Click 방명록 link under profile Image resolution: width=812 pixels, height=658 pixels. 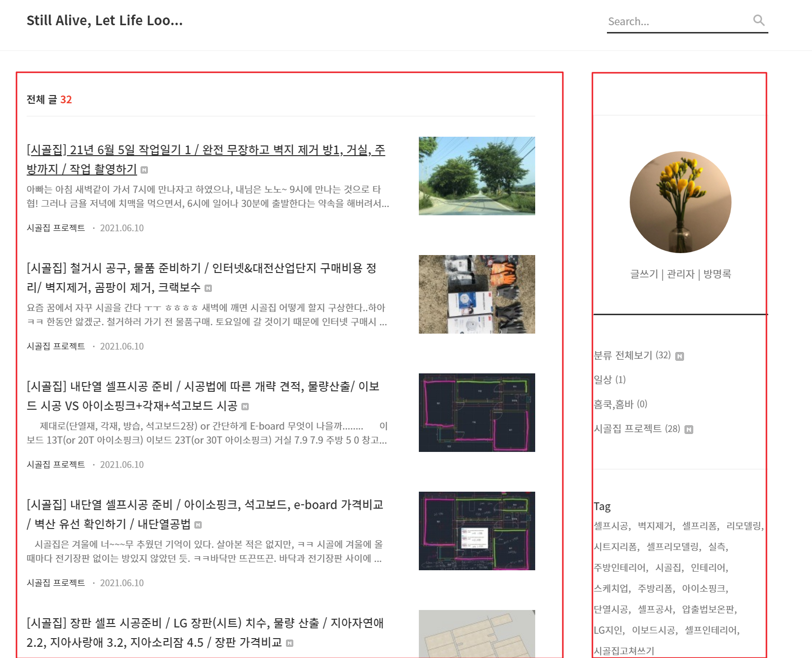[717, 274]
